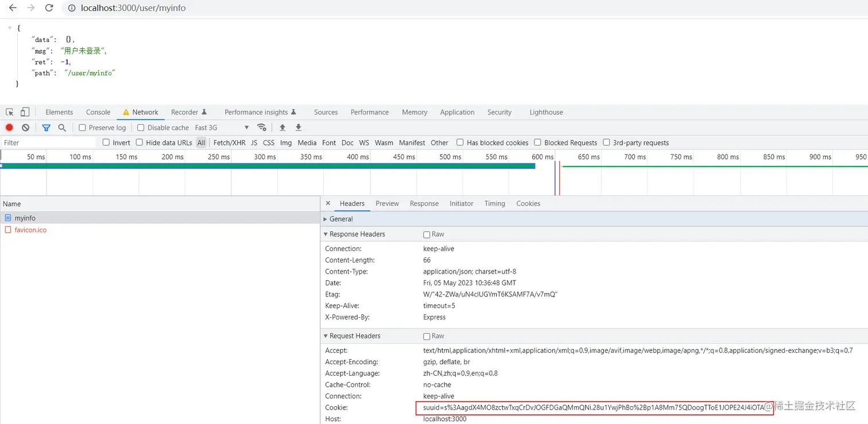Reload the localhost page
868x424 pixels.
[49, 8]
